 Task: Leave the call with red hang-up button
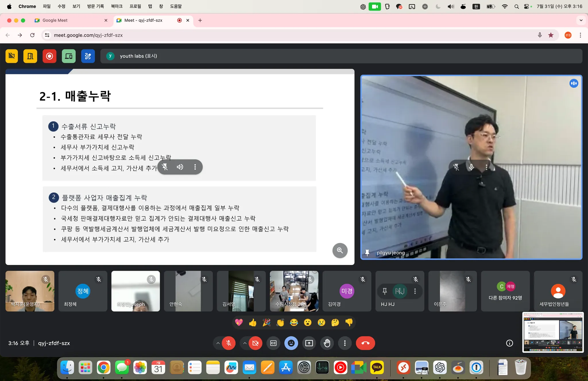tap(365, 343)
